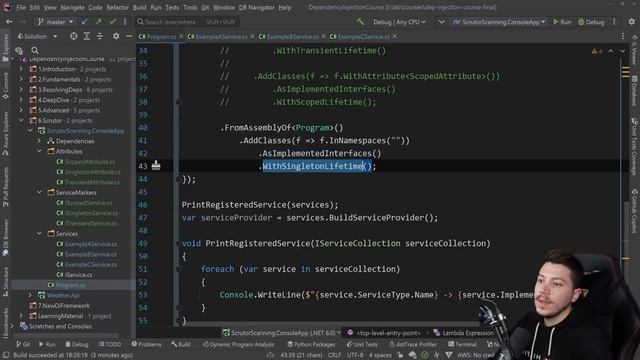This screenshot has height=360, width=640.
Task: Click the warning indicator in the editor corner
Action: [x=596, y=51]
